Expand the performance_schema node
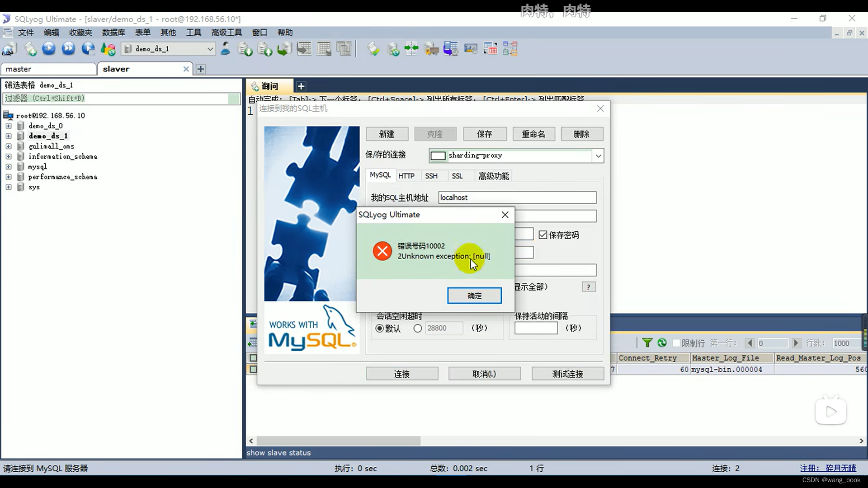 pyautogui.click(x=9, y=177)
